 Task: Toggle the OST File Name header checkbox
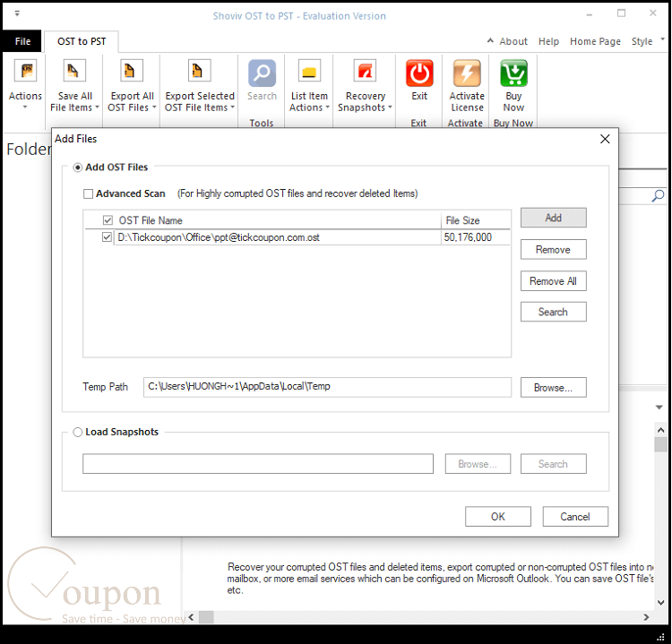(108, 220)
